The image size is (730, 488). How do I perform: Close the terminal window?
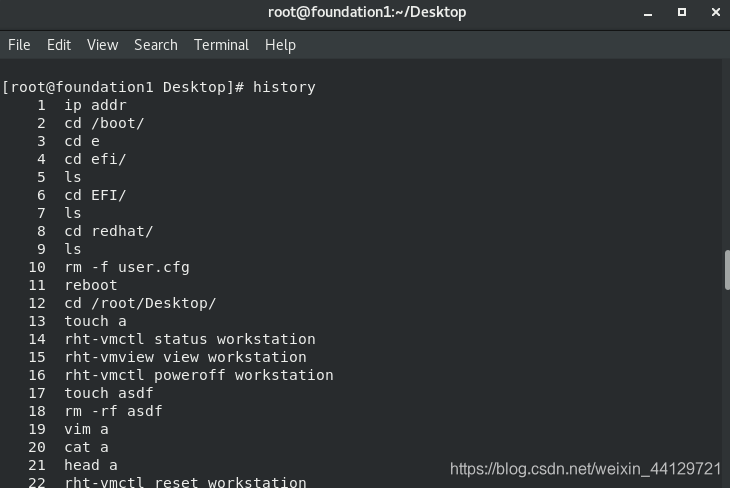click(716, 12)
